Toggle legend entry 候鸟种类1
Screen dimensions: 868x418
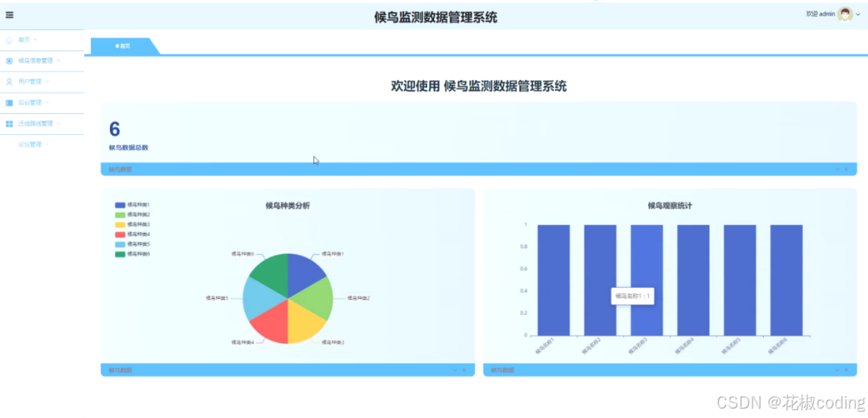coord(133,205)
